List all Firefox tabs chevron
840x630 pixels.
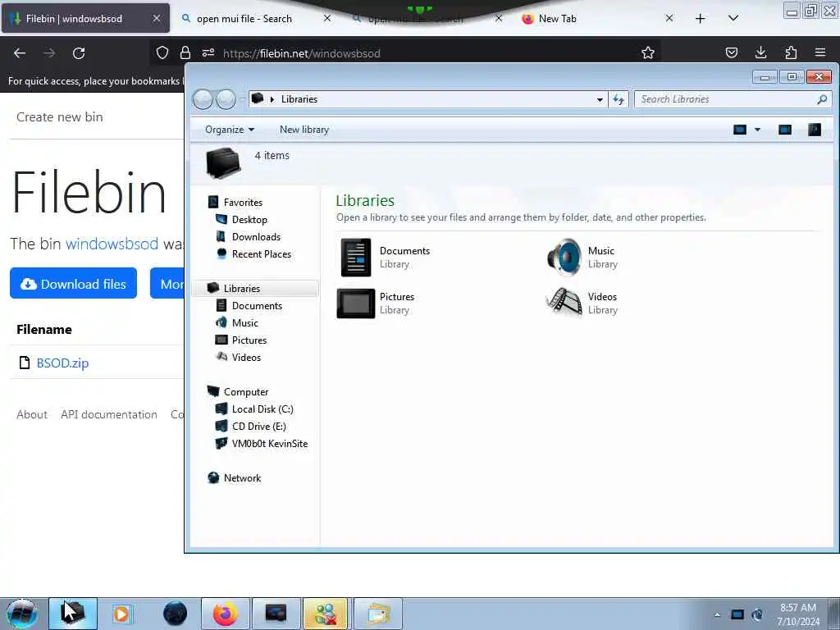pyautogui.click(x=733, y=19)
